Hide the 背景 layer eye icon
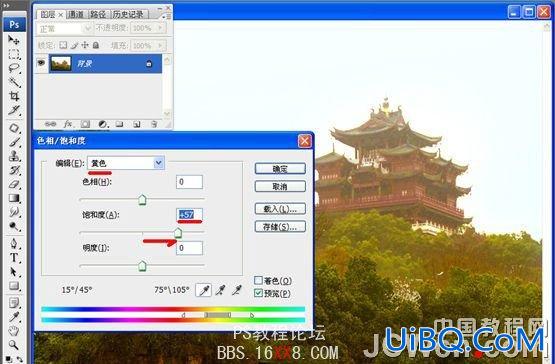 click(41, 63)
